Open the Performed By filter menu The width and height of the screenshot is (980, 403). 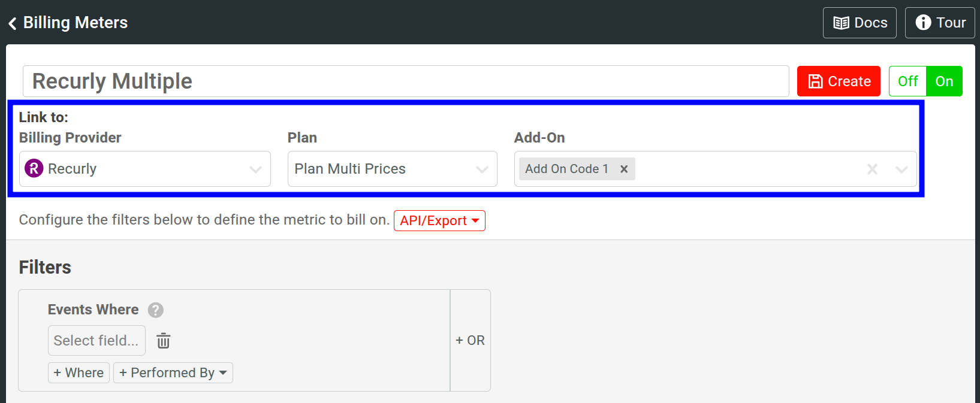[173, 373]
